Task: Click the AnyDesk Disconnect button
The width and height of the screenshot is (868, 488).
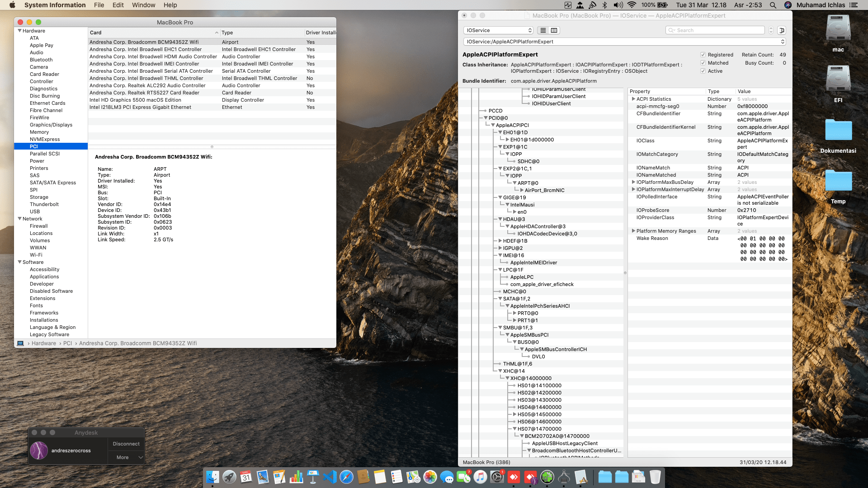Action: point(126,444)
